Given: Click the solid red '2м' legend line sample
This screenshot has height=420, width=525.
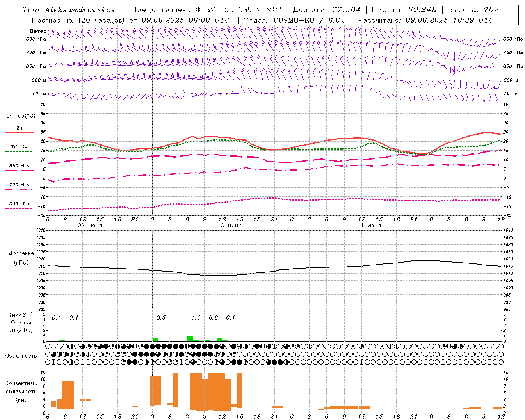Looking at the screenshot, I should [19, 133].
